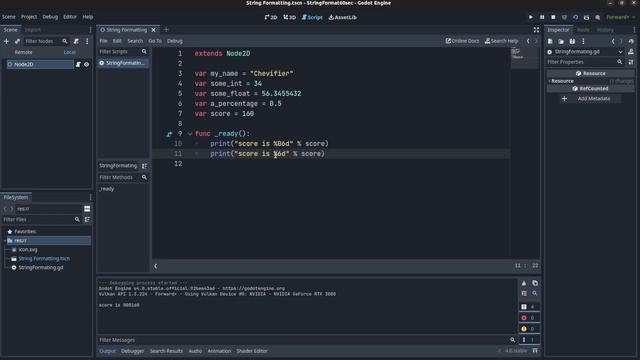Click Search Help button
Screen dimensions: 640x360
501,41
